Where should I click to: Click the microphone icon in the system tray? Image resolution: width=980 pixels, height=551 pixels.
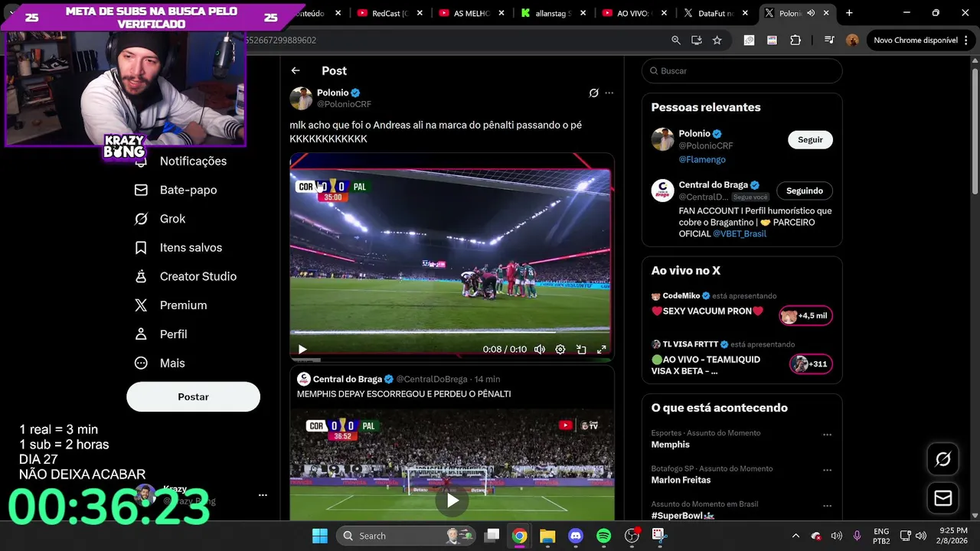(x=857, y=536)
